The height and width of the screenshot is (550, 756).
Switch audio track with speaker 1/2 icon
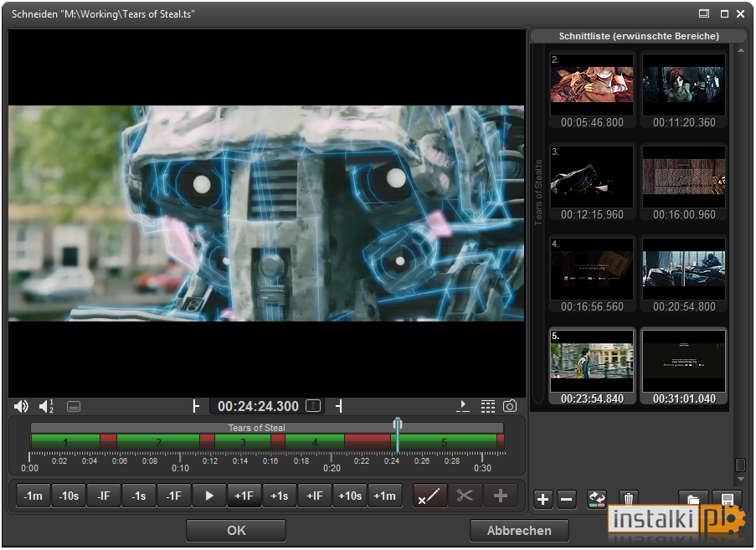tap(46, 406)
